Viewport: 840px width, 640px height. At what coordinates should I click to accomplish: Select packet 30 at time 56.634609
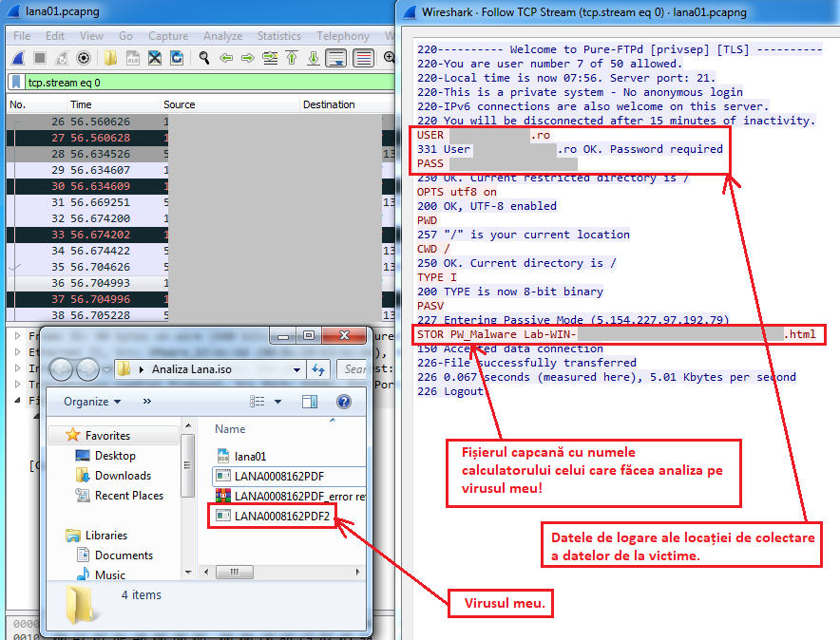(200, 186)
